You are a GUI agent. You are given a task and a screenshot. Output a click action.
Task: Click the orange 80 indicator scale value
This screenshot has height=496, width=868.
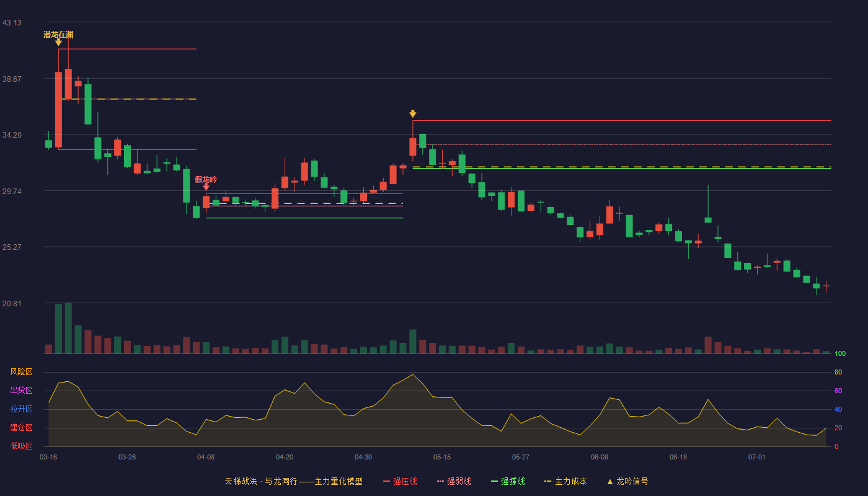[838, 373]
